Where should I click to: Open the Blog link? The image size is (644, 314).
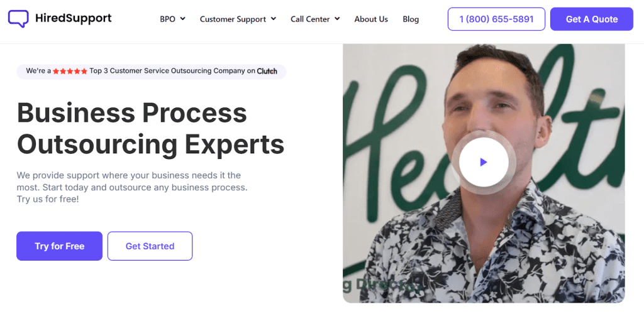[411, 19]
